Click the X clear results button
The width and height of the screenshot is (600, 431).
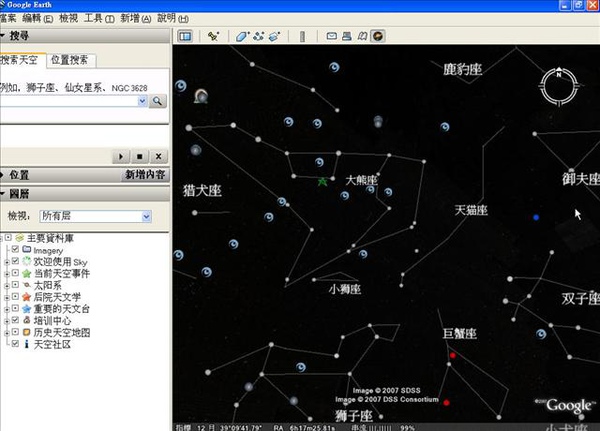click(158, 157)
